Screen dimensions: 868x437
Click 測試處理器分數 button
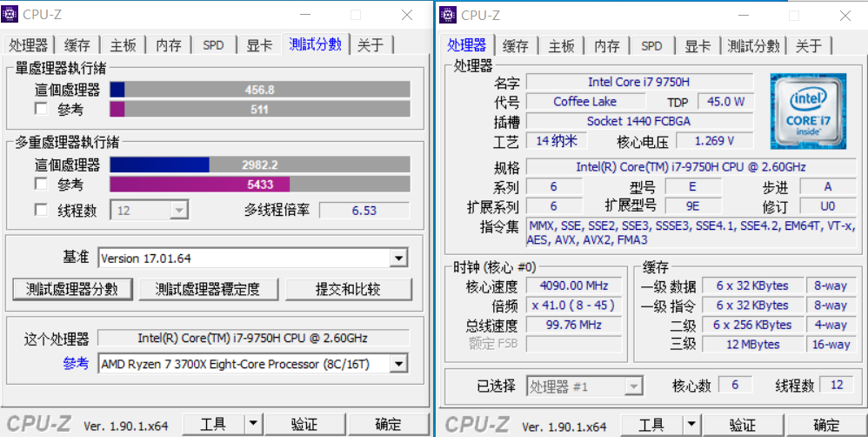click(x=72, y=288)
